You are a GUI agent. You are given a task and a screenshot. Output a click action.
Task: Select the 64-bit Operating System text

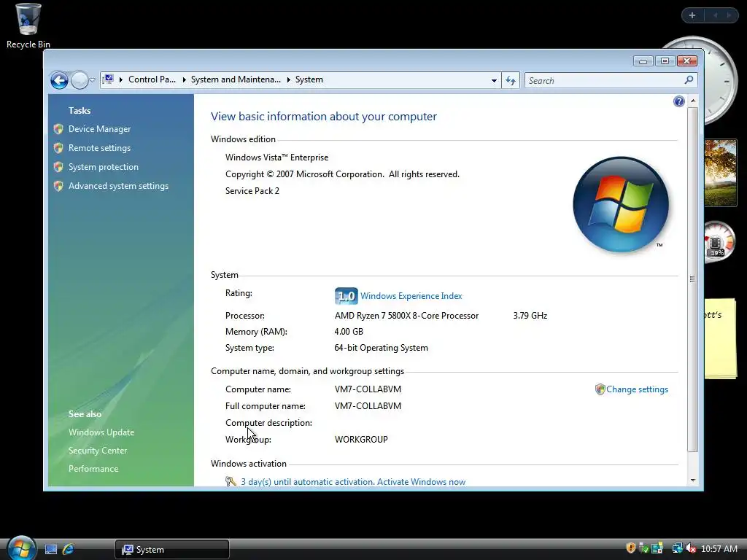381,348
